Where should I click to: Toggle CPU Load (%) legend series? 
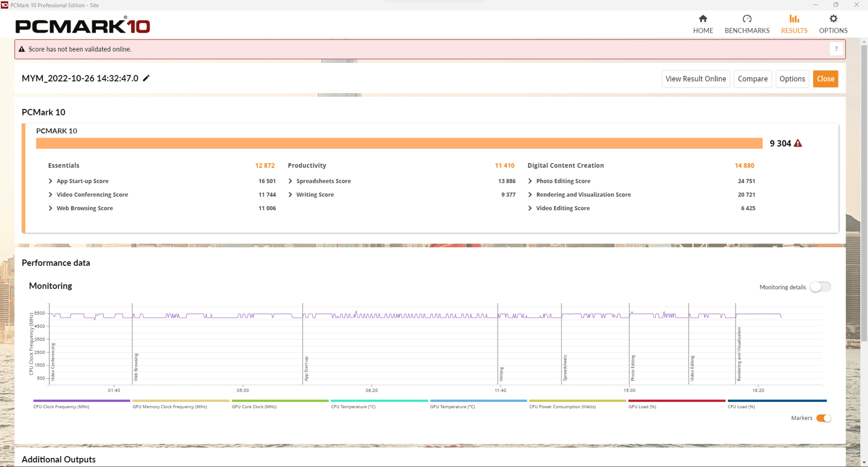[777, 404]
